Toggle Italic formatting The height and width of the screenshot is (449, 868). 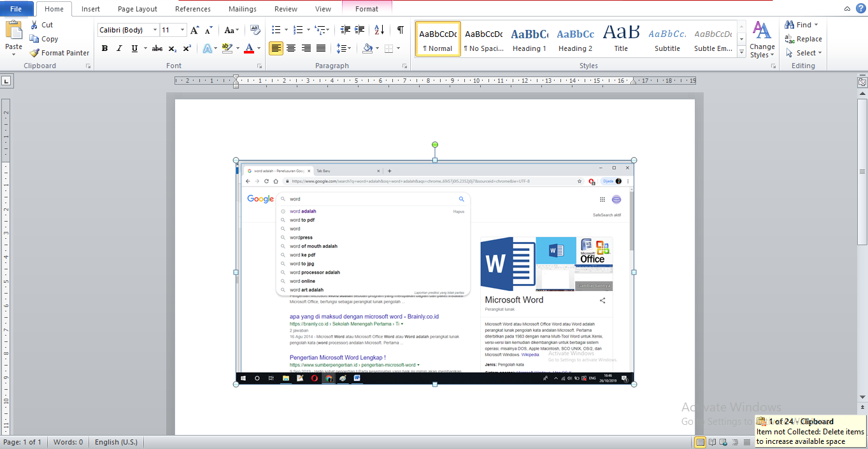click(119, 48)
